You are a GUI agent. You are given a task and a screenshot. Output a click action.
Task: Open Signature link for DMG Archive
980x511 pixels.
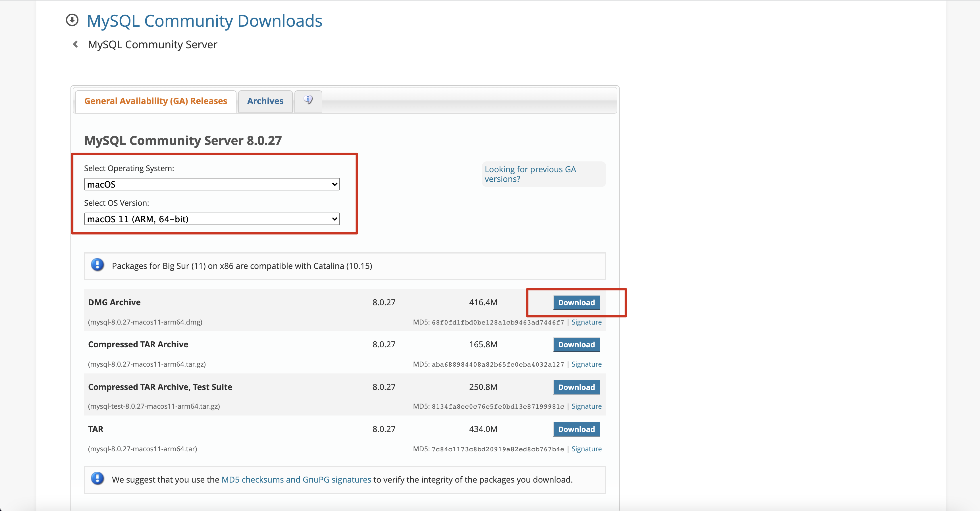click(x=586, y=322)
